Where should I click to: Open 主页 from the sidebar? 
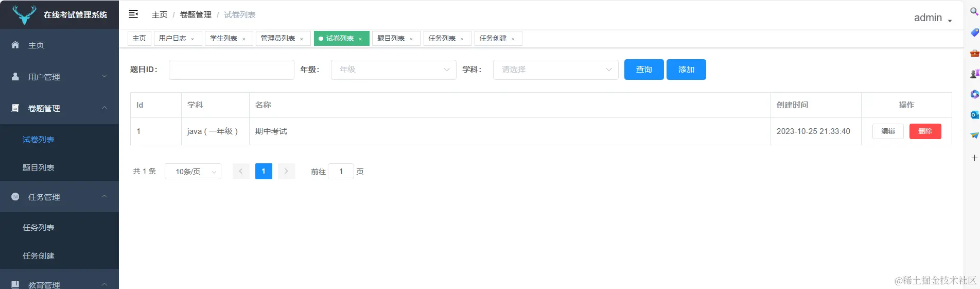[x=59, y=45]
